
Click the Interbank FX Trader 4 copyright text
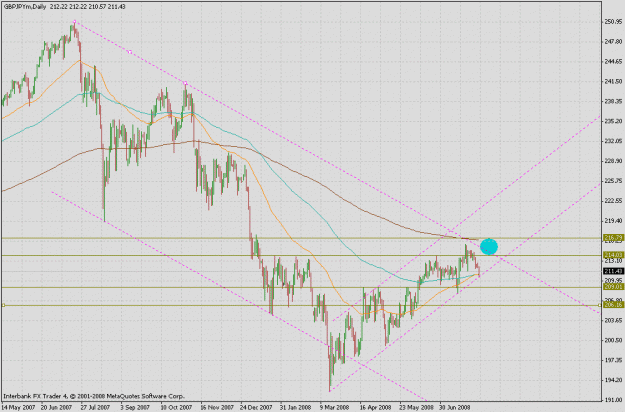click(94, 396)
